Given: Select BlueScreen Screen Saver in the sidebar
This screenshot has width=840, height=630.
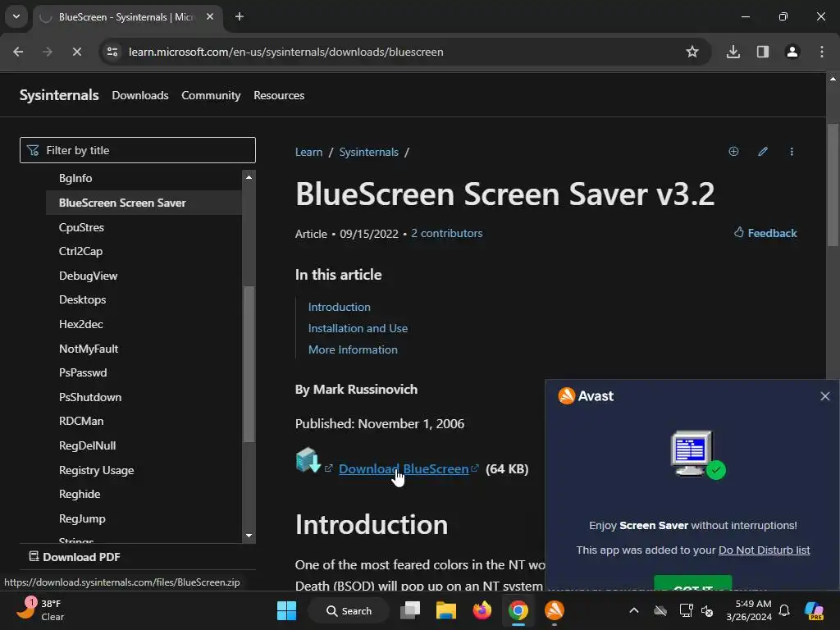Looking at the screenshot, I should [122, 203].
